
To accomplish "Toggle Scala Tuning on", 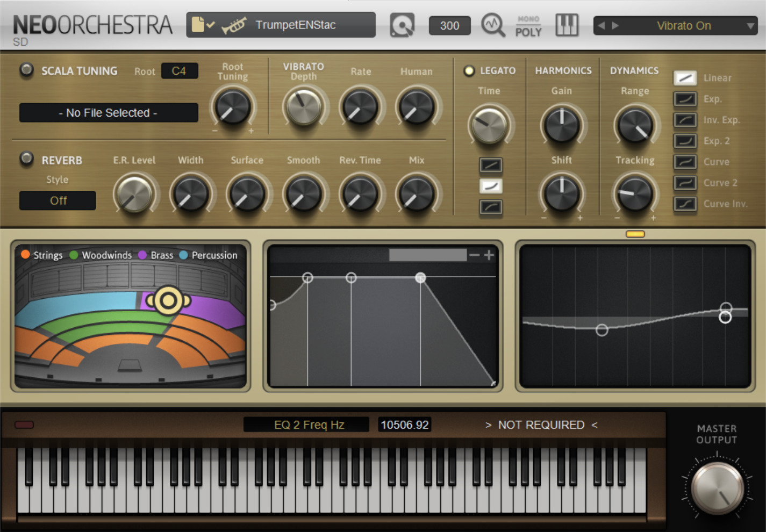I will (x=26, y=70).
